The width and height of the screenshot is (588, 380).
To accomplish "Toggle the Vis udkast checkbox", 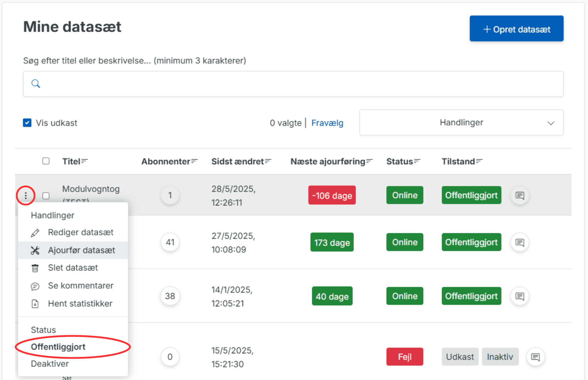I will pos(27,123).
